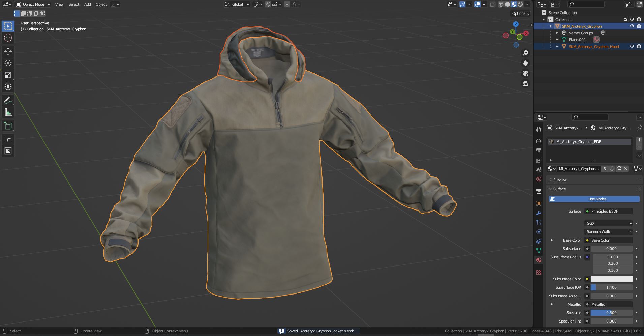The width and height of the screenshot is (644, 336).
Task: Open the Object menu in the header
Action: point(101,4)
